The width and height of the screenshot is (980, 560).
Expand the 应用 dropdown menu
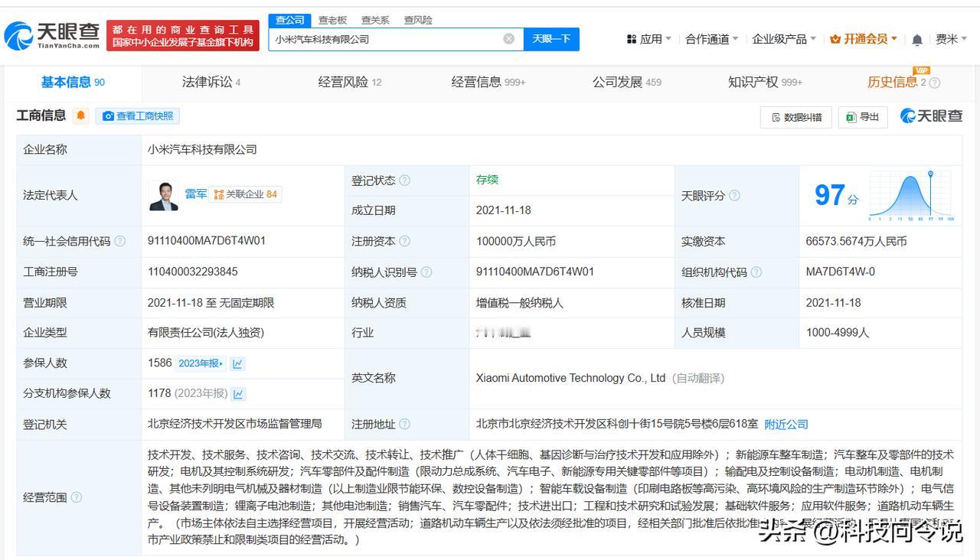coord(648,39)
